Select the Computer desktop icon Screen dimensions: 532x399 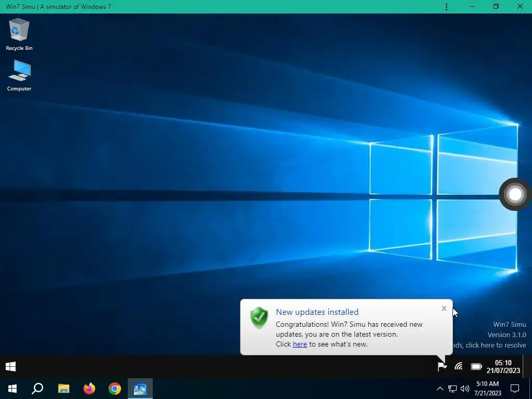pyautogui.click(x=19, y=75)
